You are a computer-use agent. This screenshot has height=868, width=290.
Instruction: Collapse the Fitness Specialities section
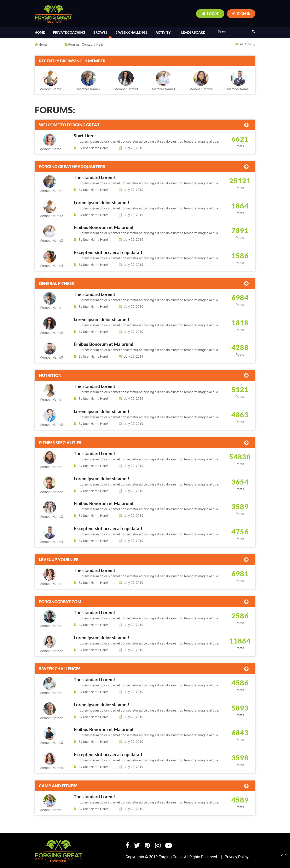(246, 443)
